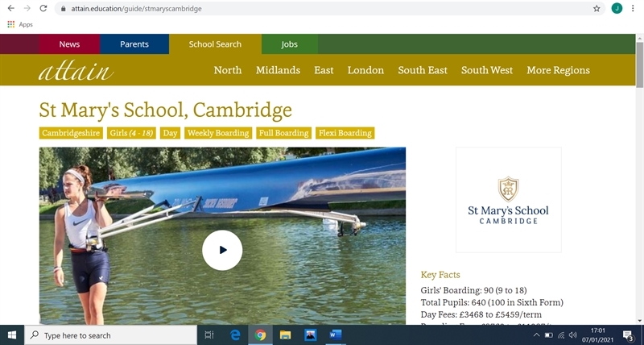The image size is (644, 345).
Task: Open Word from the taskbar
Action: point(336,335)
